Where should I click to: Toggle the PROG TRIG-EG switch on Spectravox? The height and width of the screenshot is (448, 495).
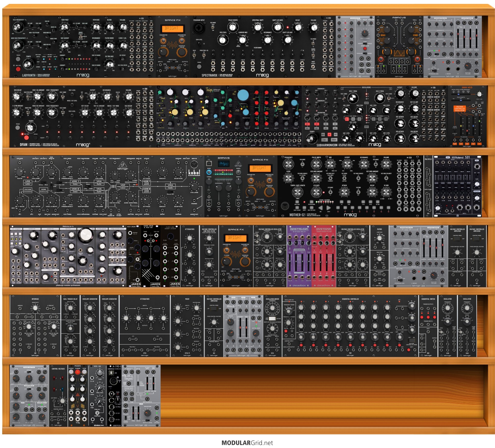pyautogui.click(x=204, y=55)
